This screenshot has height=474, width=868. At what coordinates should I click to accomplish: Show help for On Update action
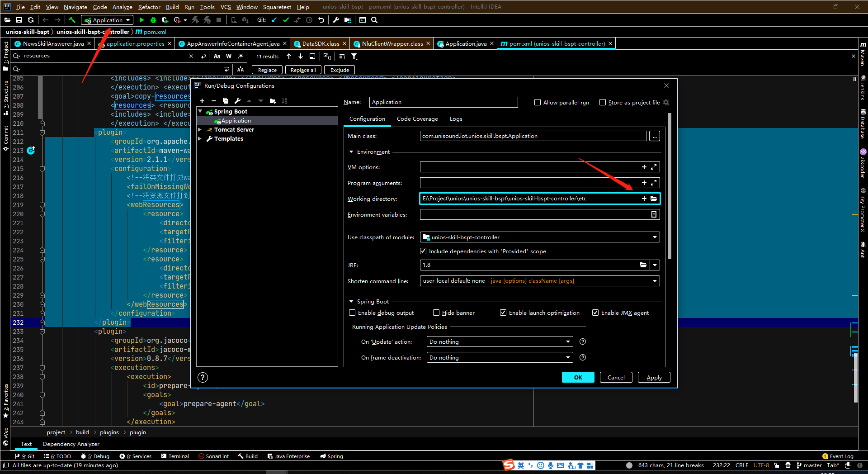coord(583,341)
